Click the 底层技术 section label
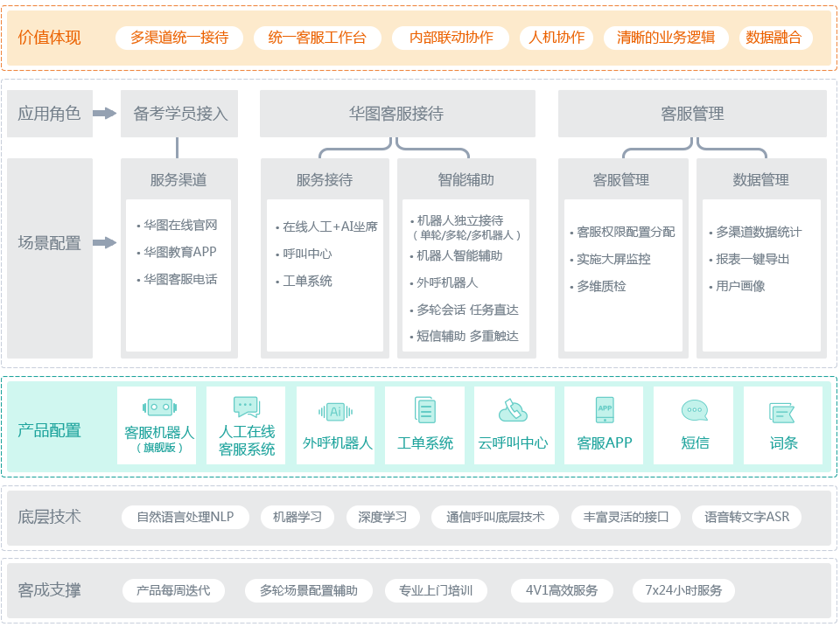 point(49,517)
